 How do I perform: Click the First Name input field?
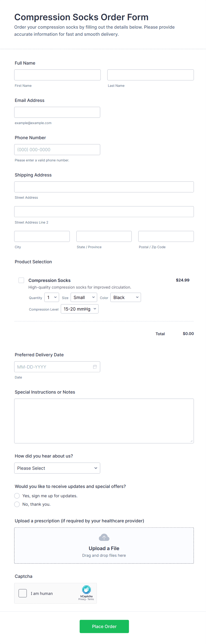click(x=57, y=75)
